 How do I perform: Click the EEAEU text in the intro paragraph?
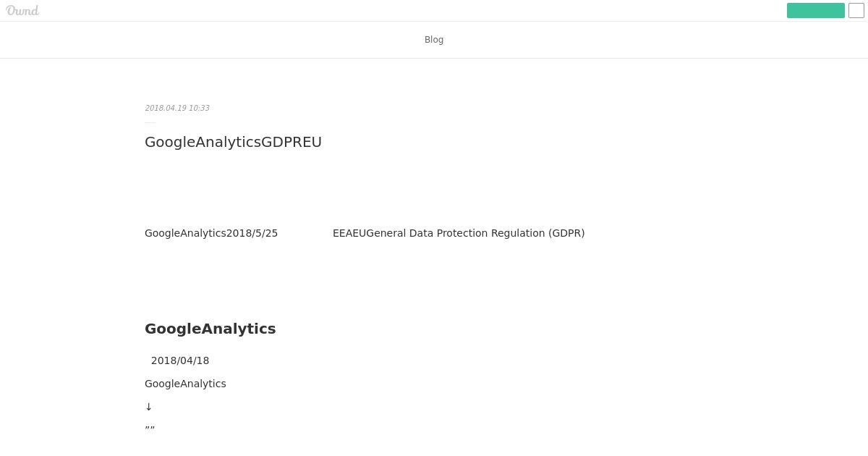tap(349, 233)
